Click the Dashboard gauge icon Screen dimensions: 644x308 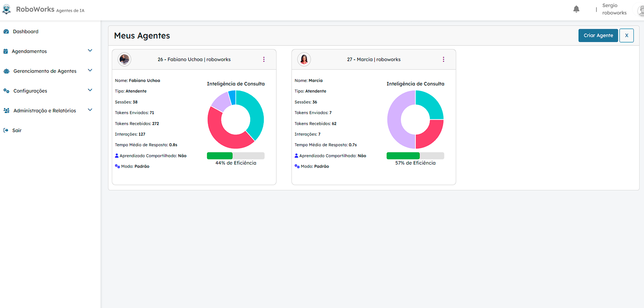6,31
